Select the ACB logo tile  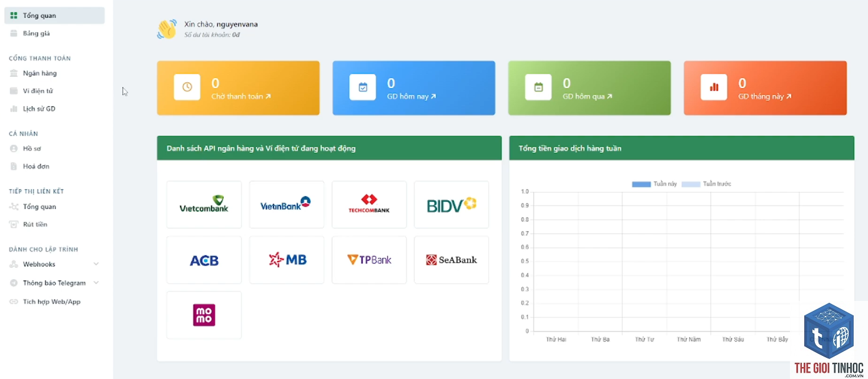(x=204, y=260)
